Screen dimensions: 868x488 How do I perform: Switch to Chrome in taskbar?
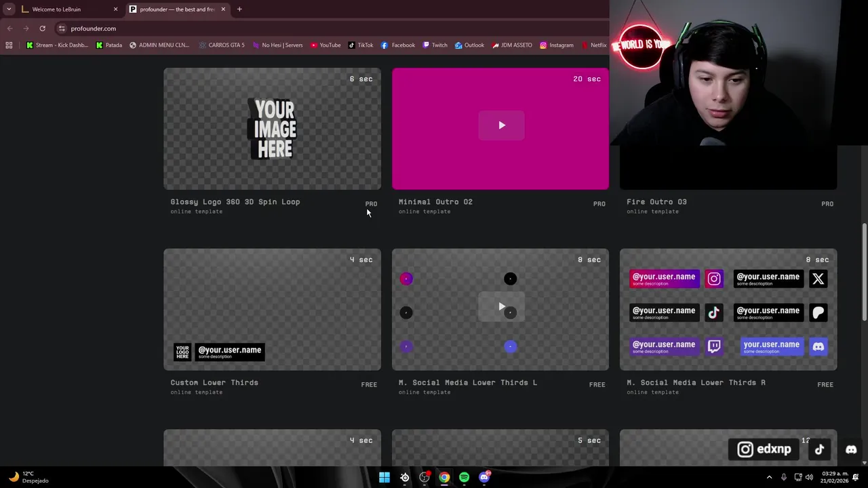pyautogui.click(x=444, y=477)
